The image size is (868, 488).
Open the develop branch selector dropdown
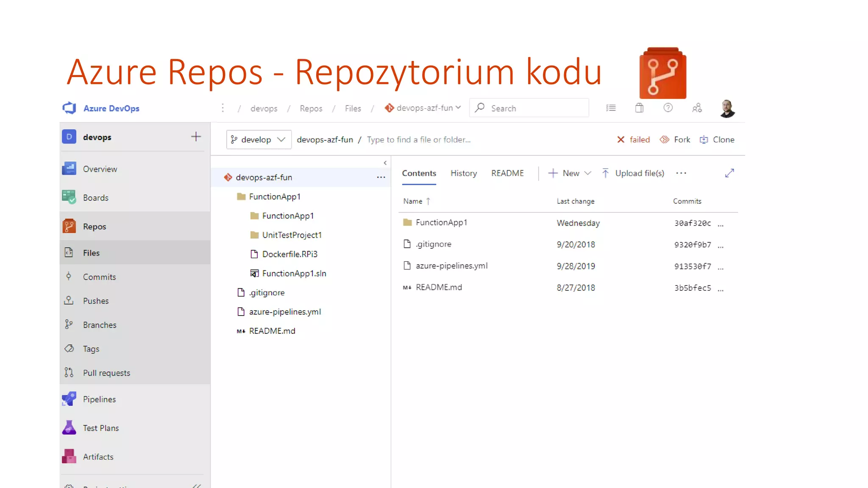(x=259, y=140)
